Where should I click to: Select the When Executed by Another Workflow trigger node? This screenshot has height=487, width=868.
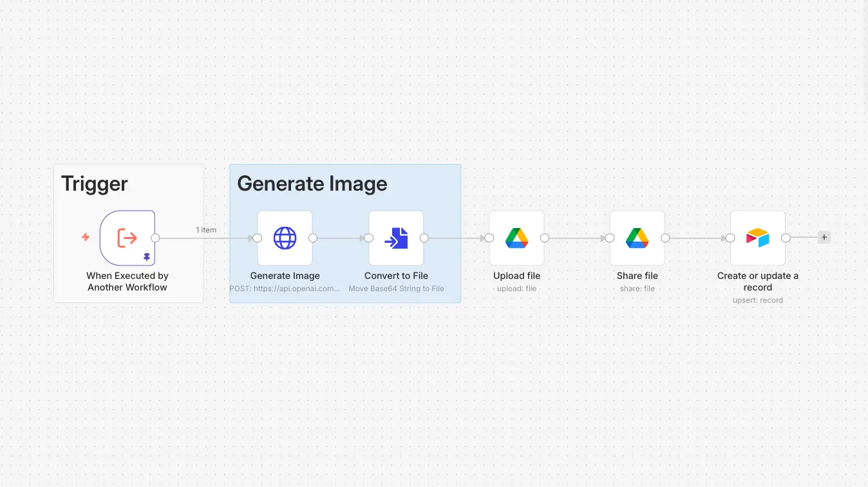[127, 238]
